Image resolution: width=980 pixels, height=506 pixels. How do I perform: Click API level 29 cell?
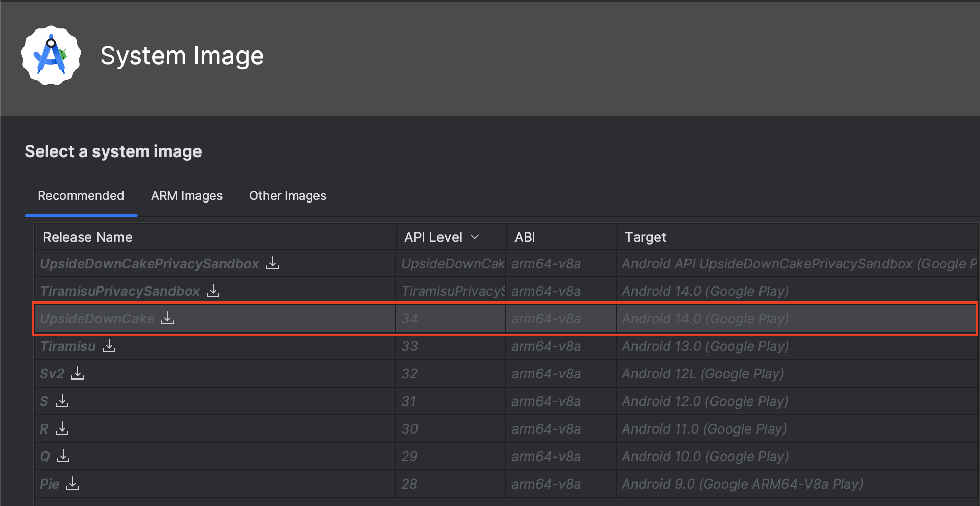(x=451, y=457)
